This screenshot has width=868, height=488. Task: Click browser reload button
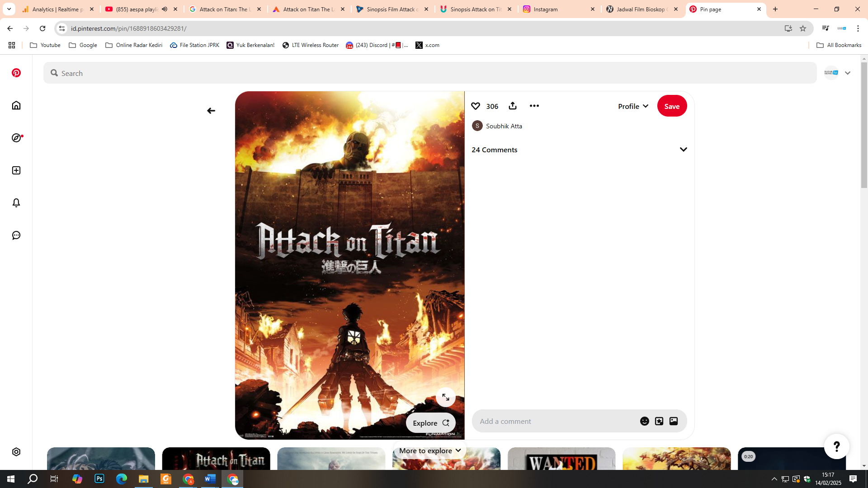(42, 28)
